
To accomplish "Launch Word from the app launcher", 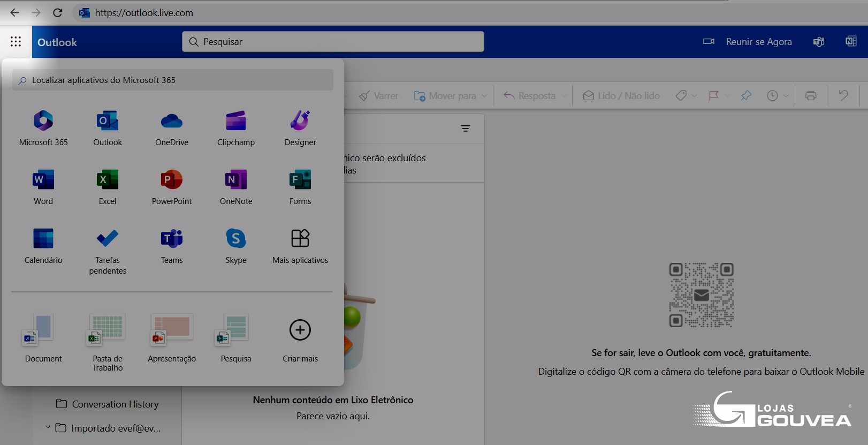I will click(x=43, y=187).
